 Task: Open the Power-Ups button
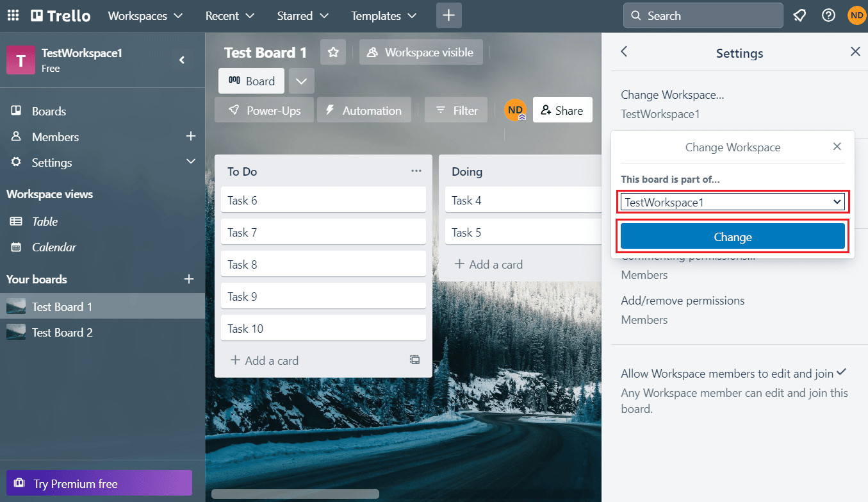264,110
